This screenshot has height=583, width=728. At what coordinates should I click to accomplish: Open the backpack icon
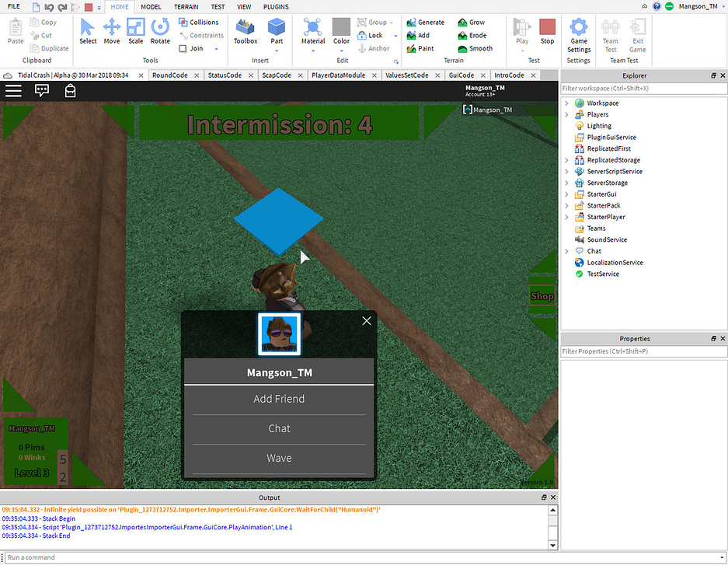[70, 91]
